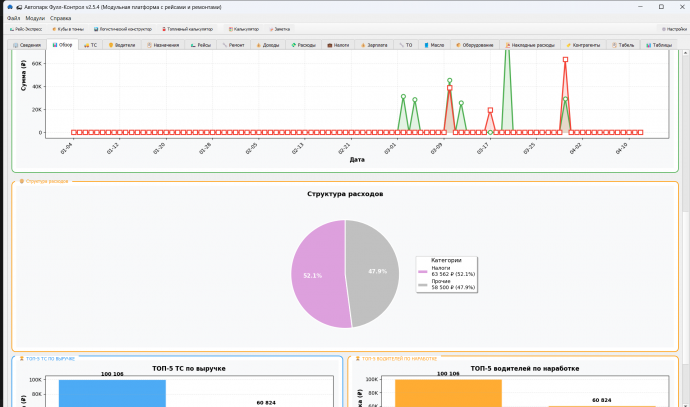
Task: Click the scrollbar up arrow
Action: tap(685, 53)
